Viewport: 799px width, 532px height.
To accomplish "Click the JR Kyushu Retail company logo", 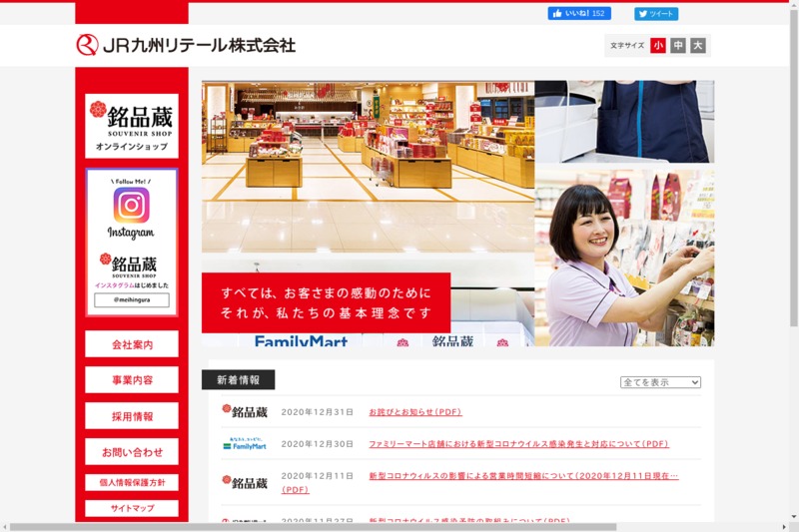I will (x=186, y=45).
